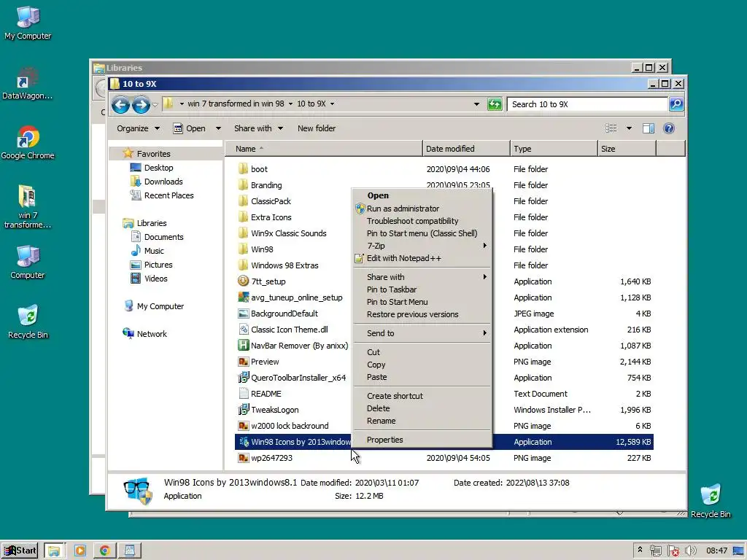Select the TweaksLogon installer icon
This screenshot has height=560, width=747.
(243, 409)
